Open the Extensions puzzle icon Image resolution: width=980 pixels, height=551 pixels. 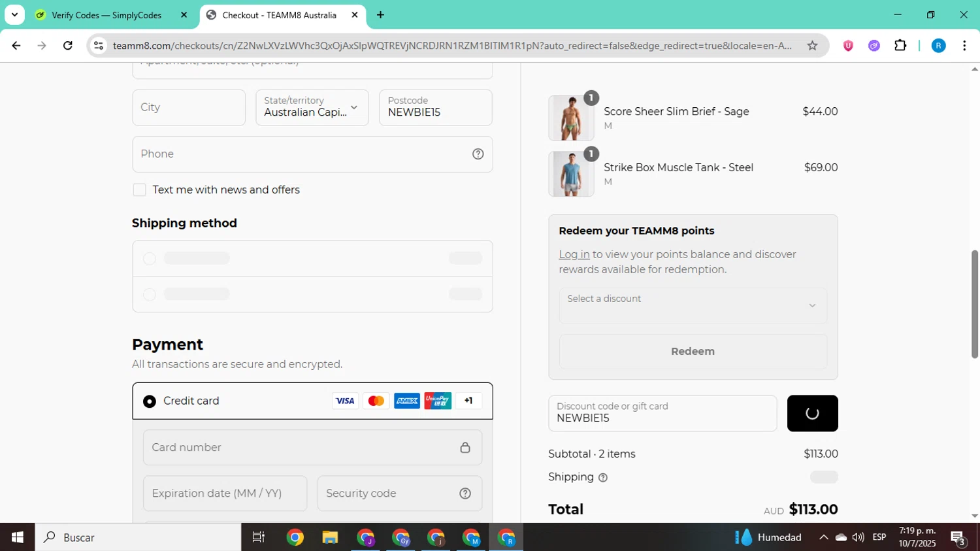point(900,46)
